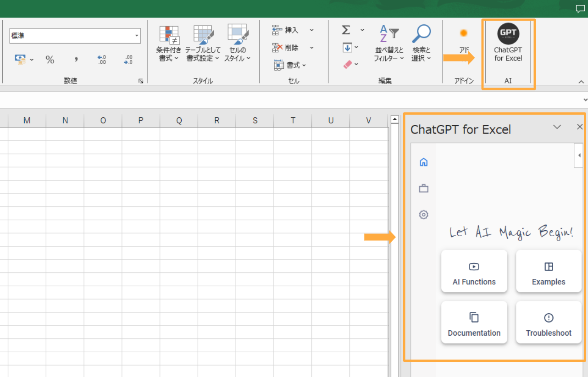Open the Cell Styles (セルのスタイル) gallery
588x377 pixels.
(x=237, y=44)
